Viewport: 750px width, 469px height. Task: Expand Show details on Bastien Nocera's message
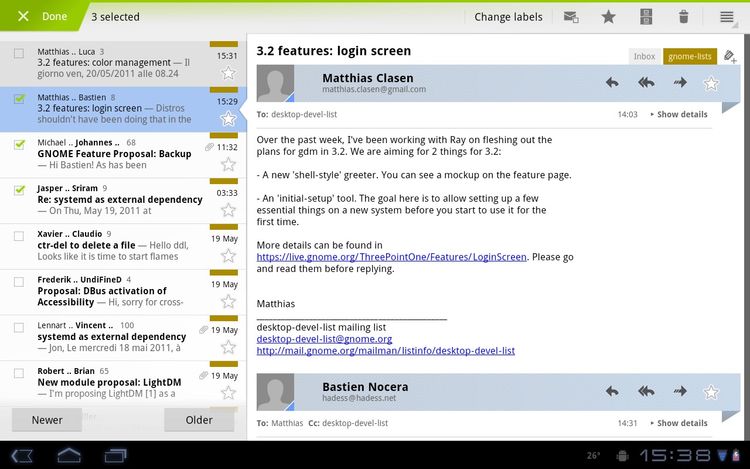pyautogui.click(x=679, y=423)
